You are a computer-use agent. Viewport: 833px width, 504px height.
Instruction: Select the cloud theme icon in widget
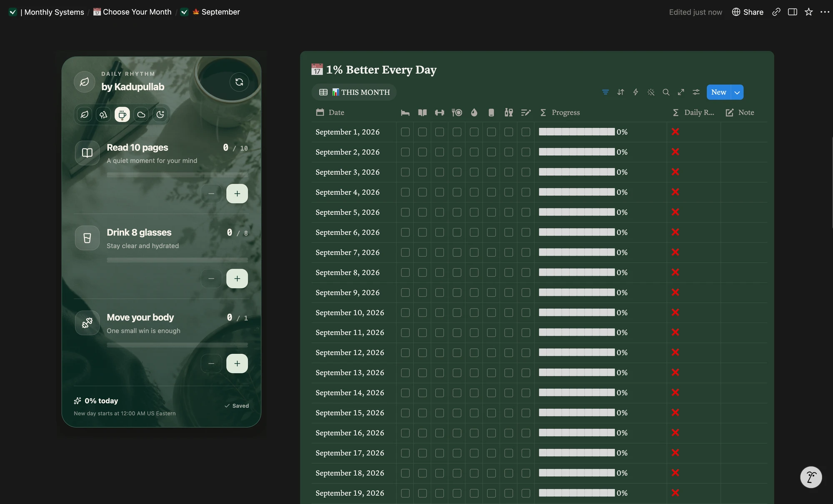point(141,114)
